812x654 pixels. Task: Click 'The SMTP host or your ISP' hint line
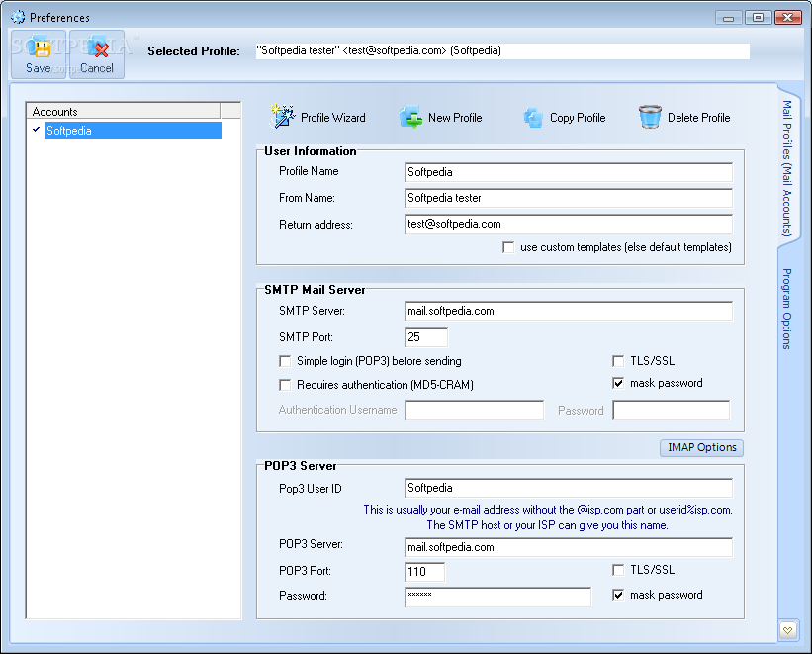(547, 525)
